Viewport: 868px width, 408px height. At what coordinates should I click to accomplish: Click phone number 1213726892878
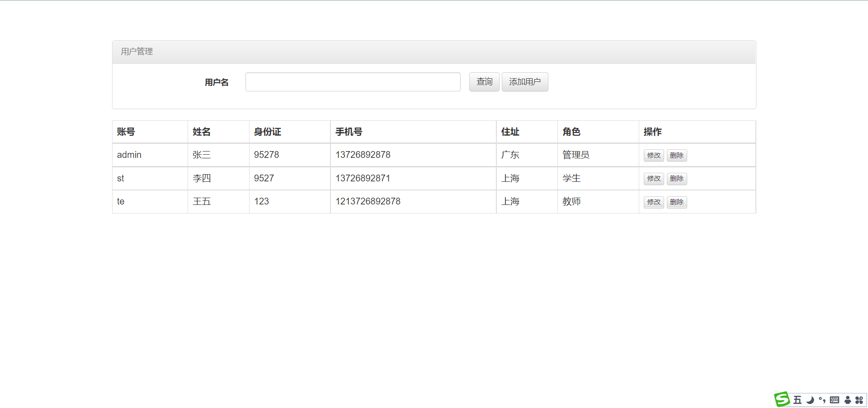[368, 201]
